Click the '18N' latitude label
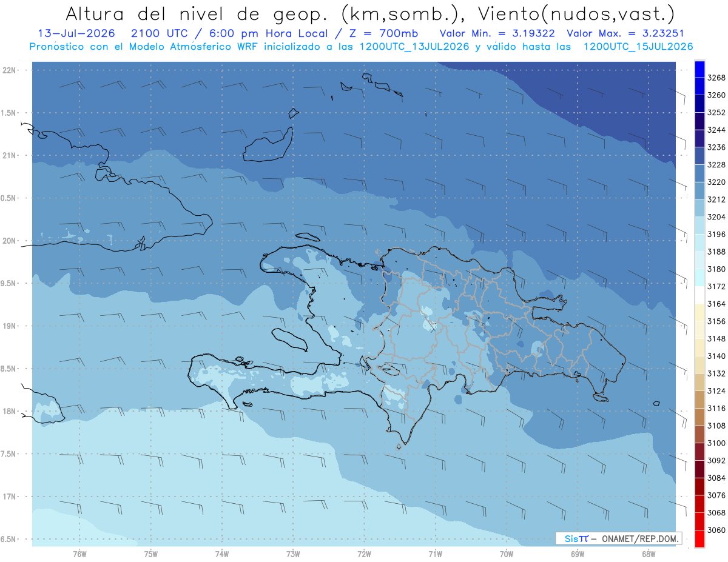 9,412
